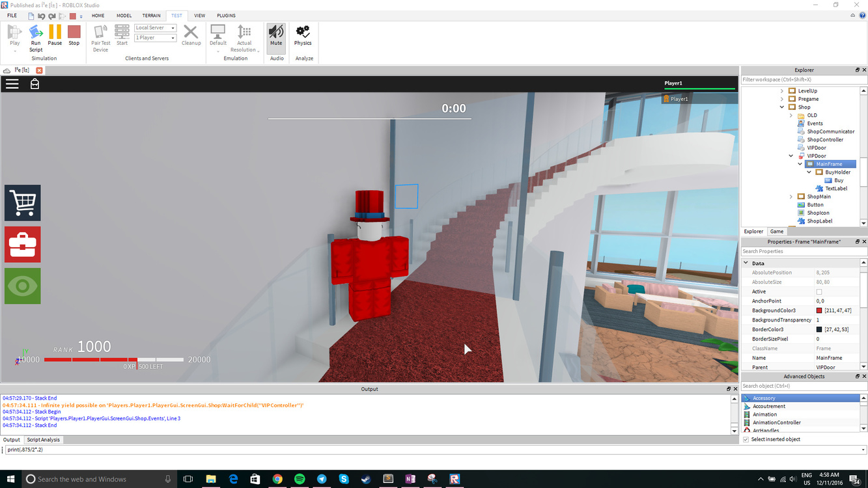868x488 pixels.
Task: Switch to the TERRAIN ribbon tab
Action: pyautogui.click(x=152, y=16)
